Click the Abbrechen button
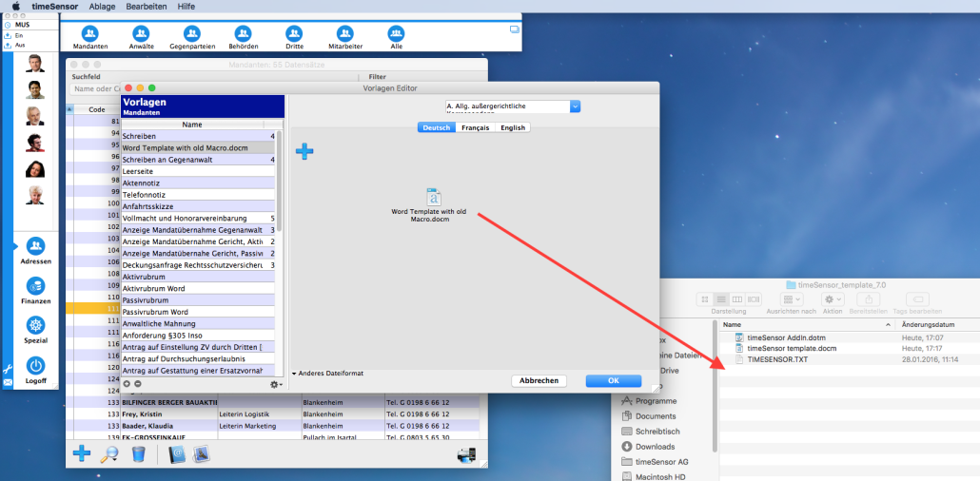 (539, 381)
